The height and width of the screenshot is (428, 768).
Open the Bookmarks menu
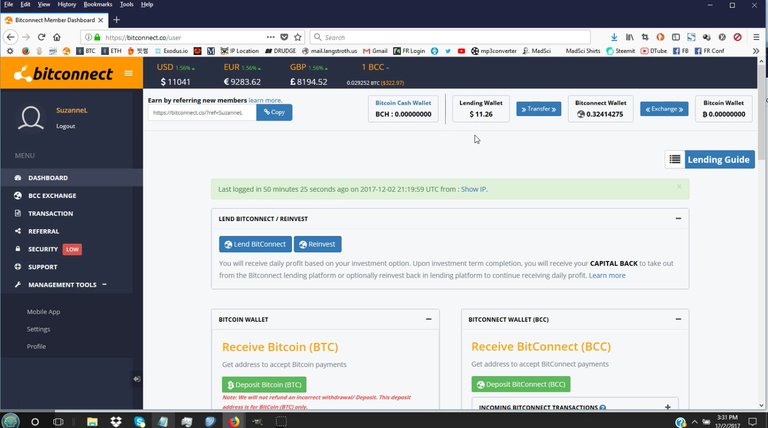[x=97, y=4]
